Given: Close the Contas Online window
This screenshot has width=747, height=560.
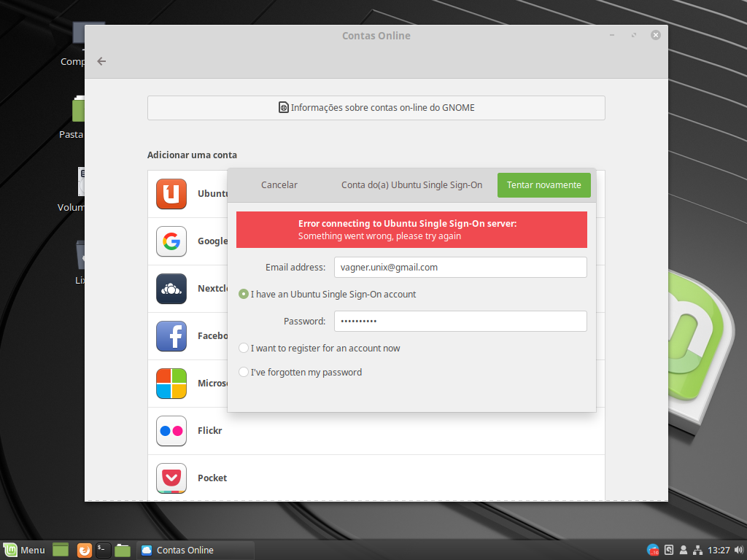Looking at the screenshot, I should [656, 35].
